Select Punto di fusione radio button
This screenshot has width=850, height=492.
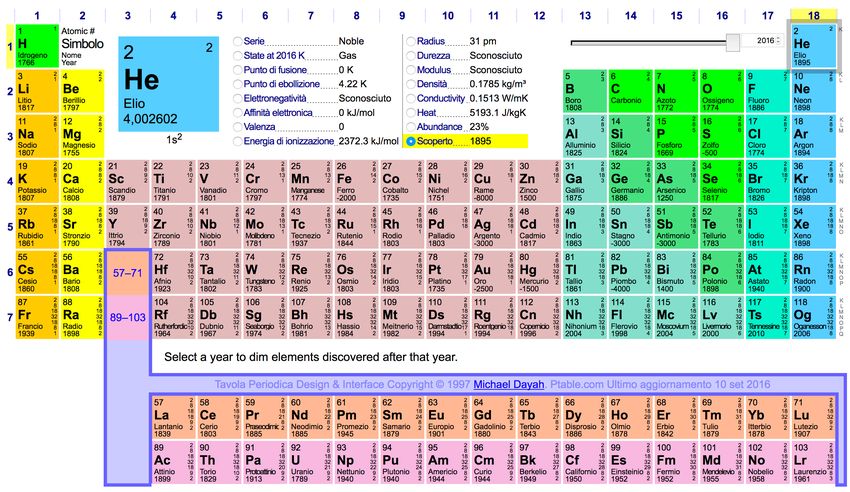tap(237, 70)
